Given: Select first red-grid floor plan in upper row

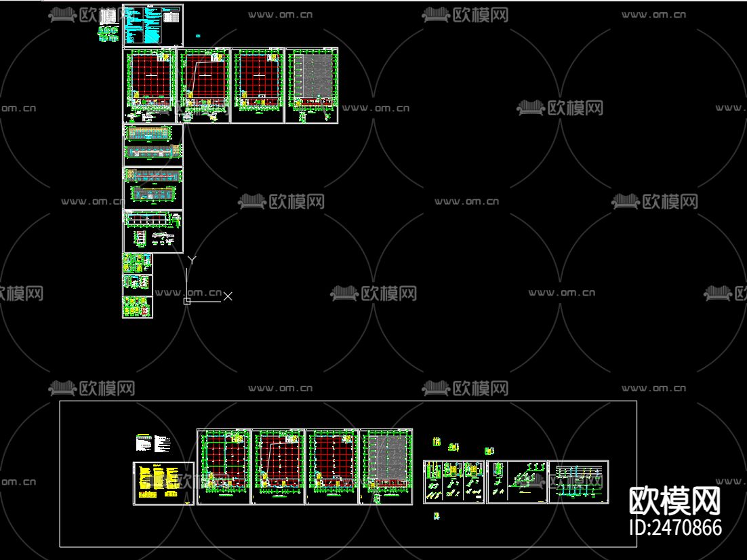Looking at the screenshot, I should click(150, 85).
